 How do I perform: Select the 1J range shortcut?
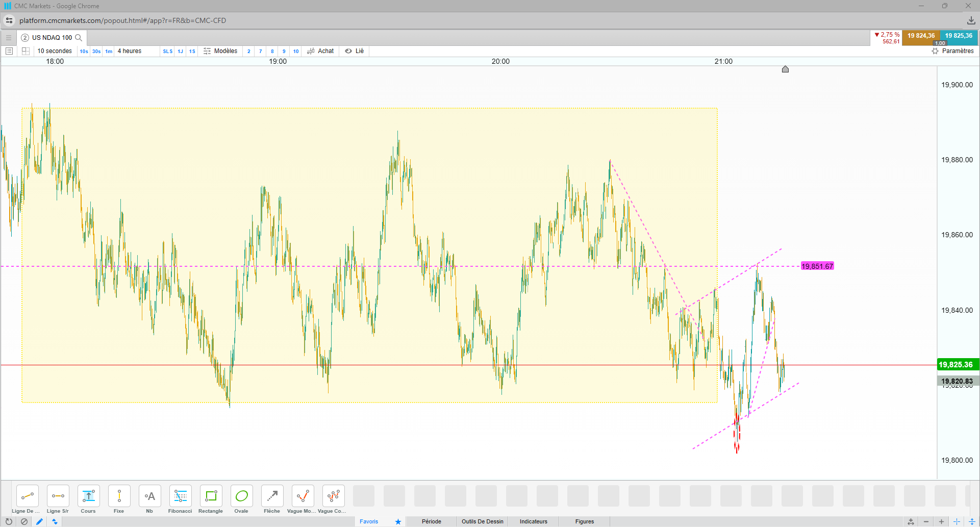(181, 51)
